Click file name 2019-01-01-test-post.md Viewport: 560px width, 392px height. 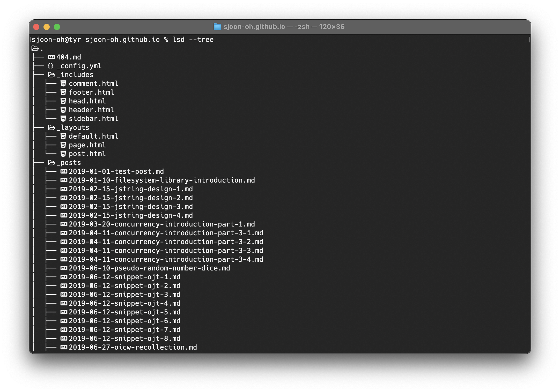click(x=116, y=171)
